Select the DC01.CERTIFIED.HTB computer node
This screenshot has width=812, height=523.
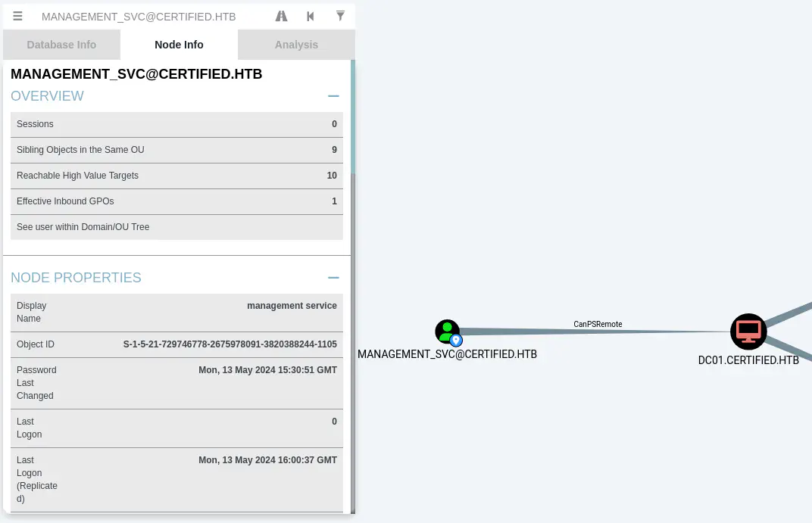tap(748, 332)
